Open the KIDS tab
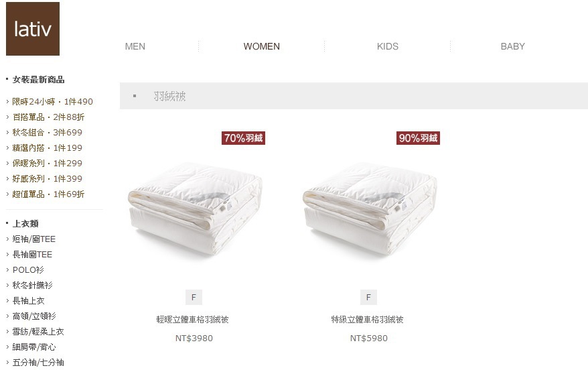Image resolution: width=588 pixels, height=370 pixels. tap(387, 46)
